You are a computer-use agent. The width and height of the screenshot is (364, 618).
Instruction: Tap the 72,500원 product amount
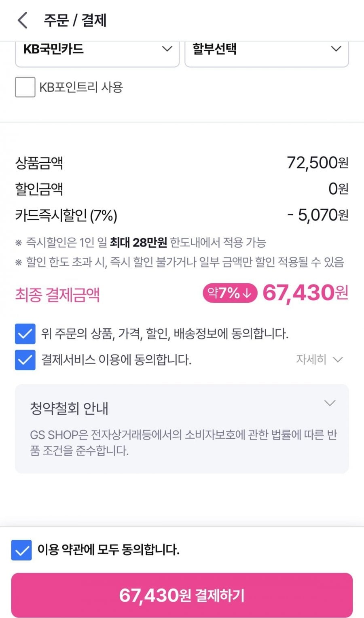(317, 163)
